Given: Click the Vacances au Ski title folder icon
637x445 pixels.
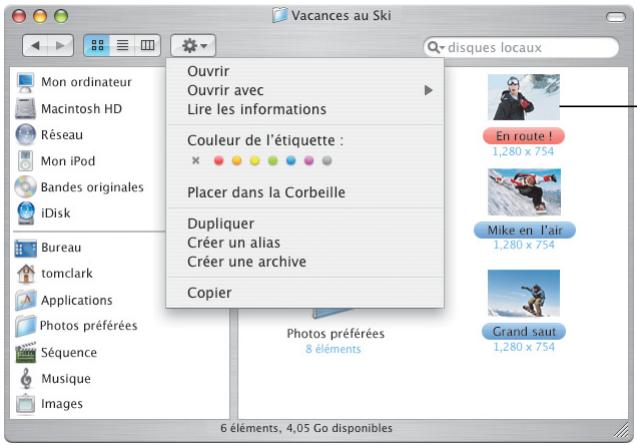Looking at the screenshot, I should point(280,15).
